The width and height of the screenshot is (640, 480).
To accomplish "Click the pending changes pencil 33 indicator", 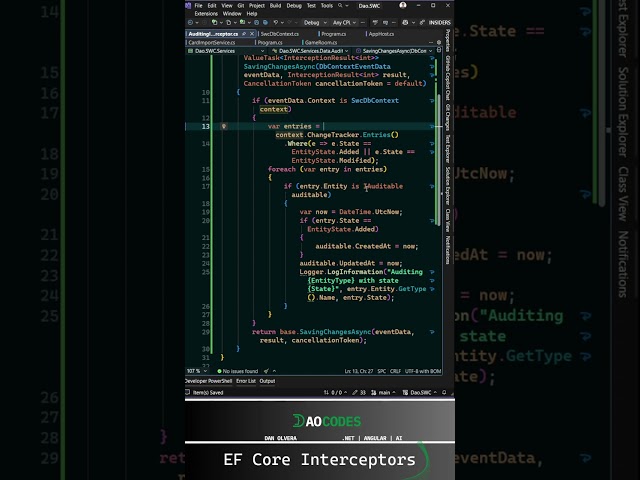I will tap(359, 392).
